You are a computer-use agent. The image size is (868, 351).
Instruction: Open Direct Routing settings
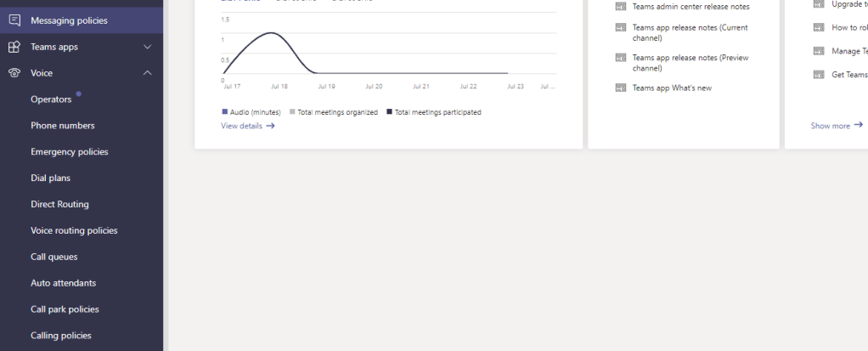59,204
